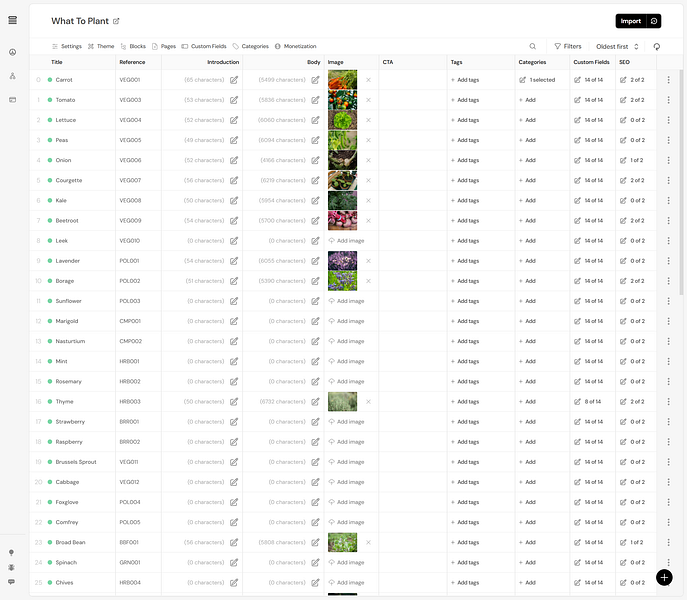The image size is (687, 600).
Task: Click the Comfrey title cell
Action: tap(72, 522)
